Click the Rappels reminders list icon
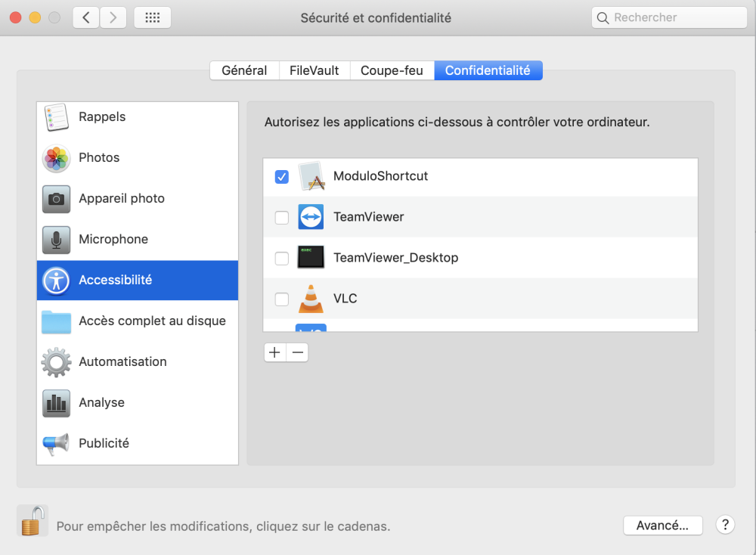The width and height of the screenshot is (756, 555). tap(56, 118)
